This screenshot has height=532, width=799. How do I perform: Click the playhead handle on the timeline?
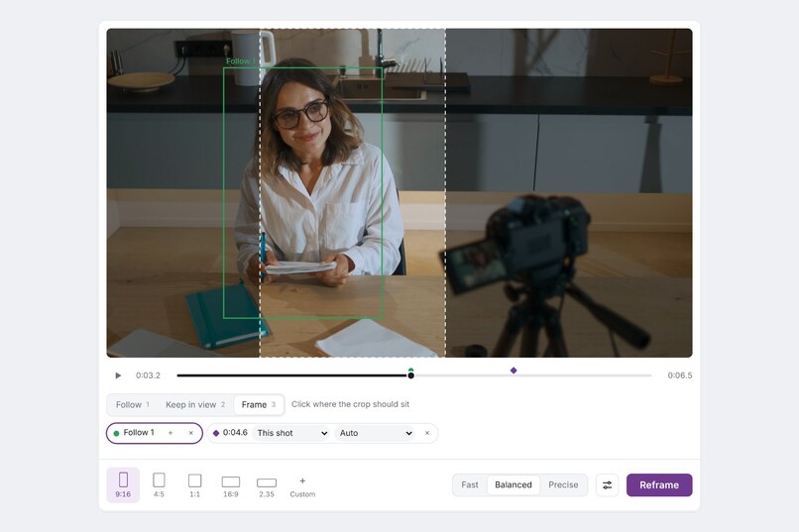click(x=410, y=375)
